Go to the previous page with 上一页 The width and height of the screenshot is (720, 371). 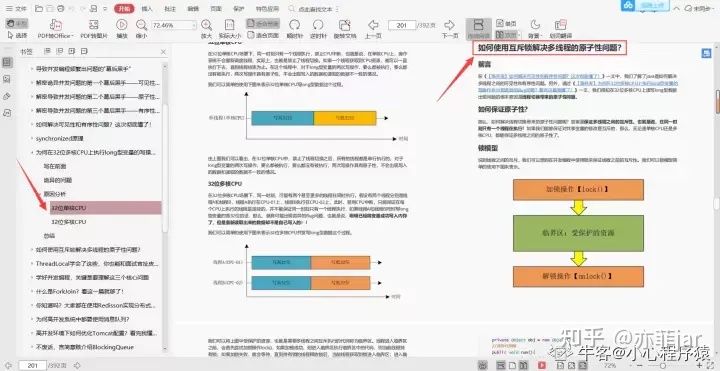coord(373,29)
